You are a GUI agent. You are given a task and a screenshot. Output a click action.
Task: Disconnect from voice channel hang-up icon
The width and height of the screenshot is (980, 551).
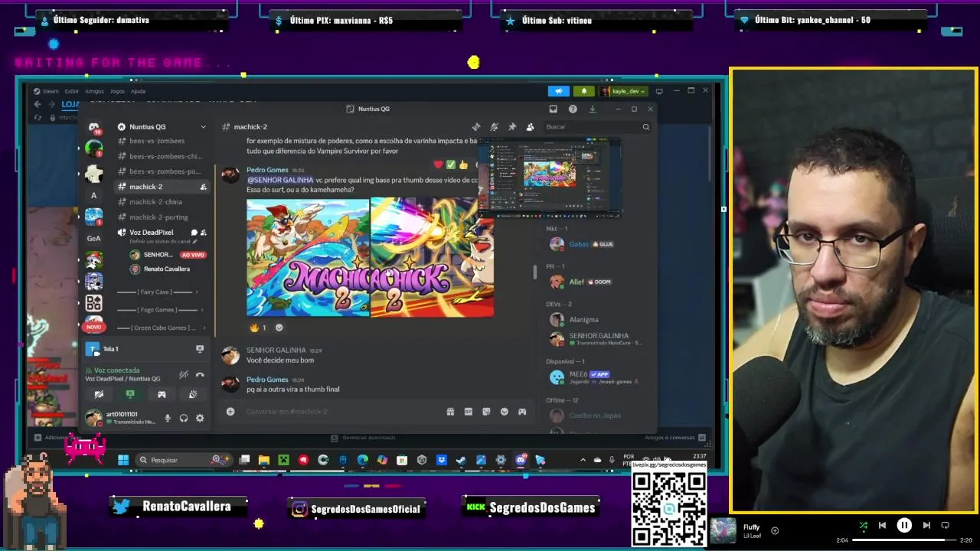pyautogui.click(x=200, y=374)
